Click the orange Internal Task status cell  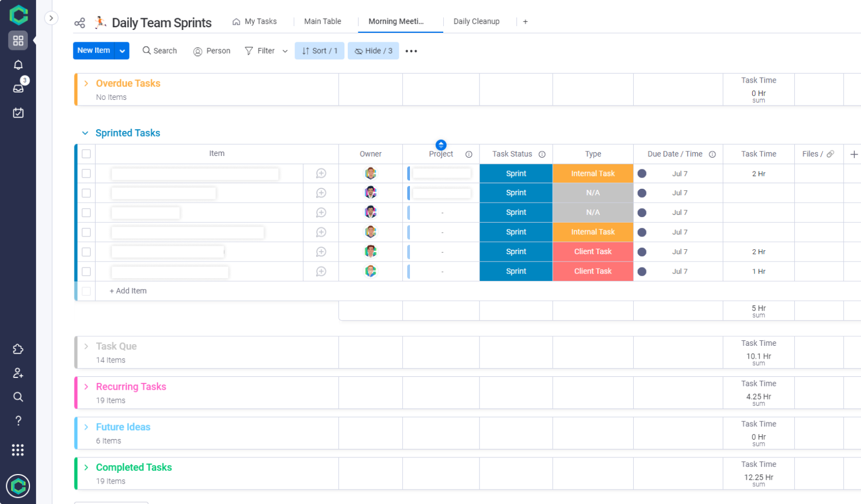pyautogui.click(x=592, y=173)
